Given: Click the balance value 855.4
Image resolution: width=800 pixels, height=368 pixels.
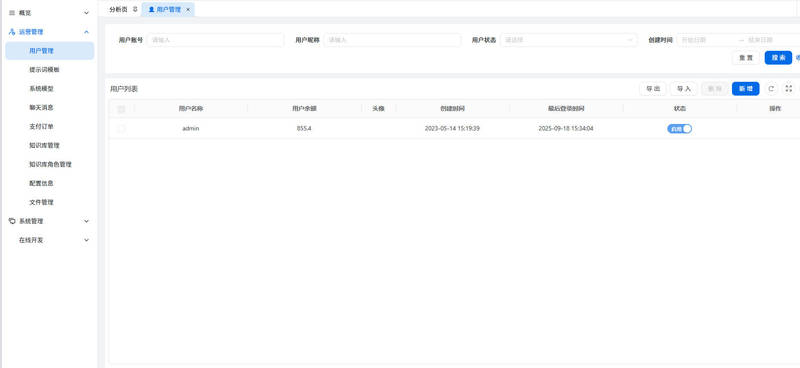Looking at the screenshot, I should tap(304, 129).
